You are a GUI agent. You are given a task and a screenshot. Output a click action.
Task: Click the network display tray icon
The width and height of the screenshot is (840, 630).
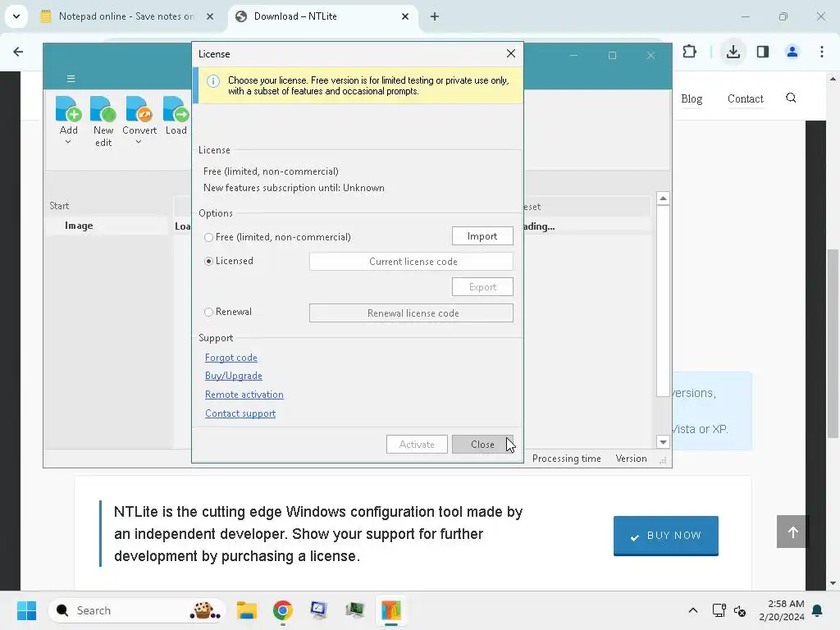click(x=719, y=610)
